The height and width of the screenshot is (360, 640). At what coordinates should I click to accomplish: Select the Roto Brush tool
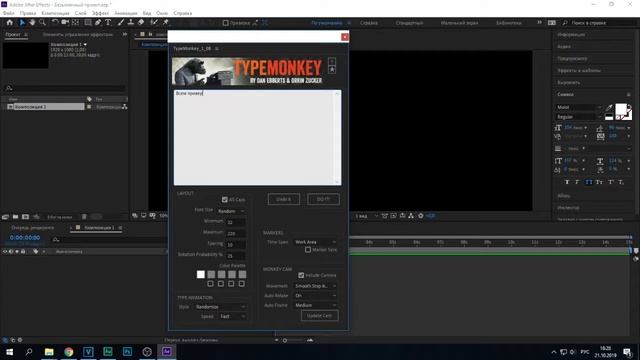pyautogui.click(x=154, y=22)
